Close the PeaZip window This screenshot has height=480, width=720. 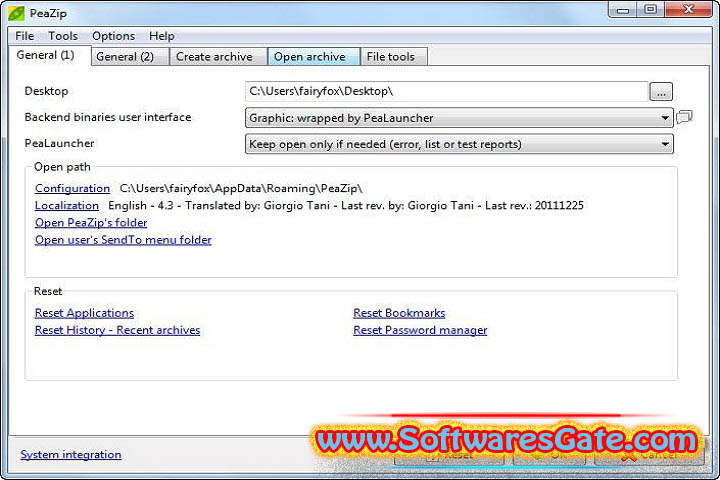click(688, 10)
